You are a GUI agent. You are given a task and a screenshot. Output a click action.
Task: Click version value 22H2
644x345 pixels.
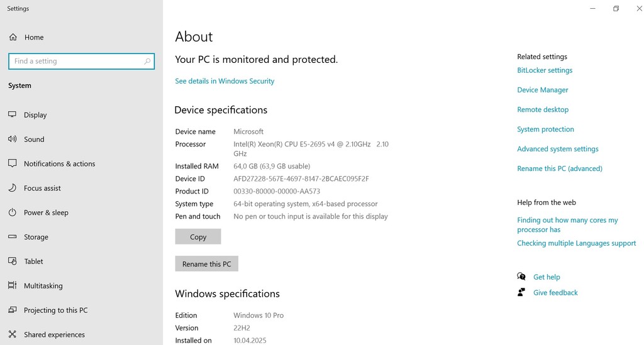pos(242,328)
